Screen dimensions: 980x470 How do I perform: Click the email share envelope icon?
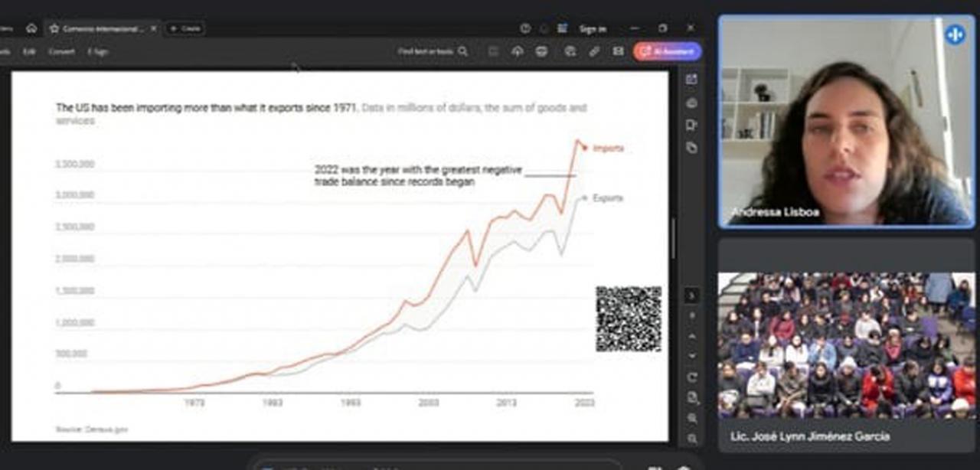pos(618,51)
